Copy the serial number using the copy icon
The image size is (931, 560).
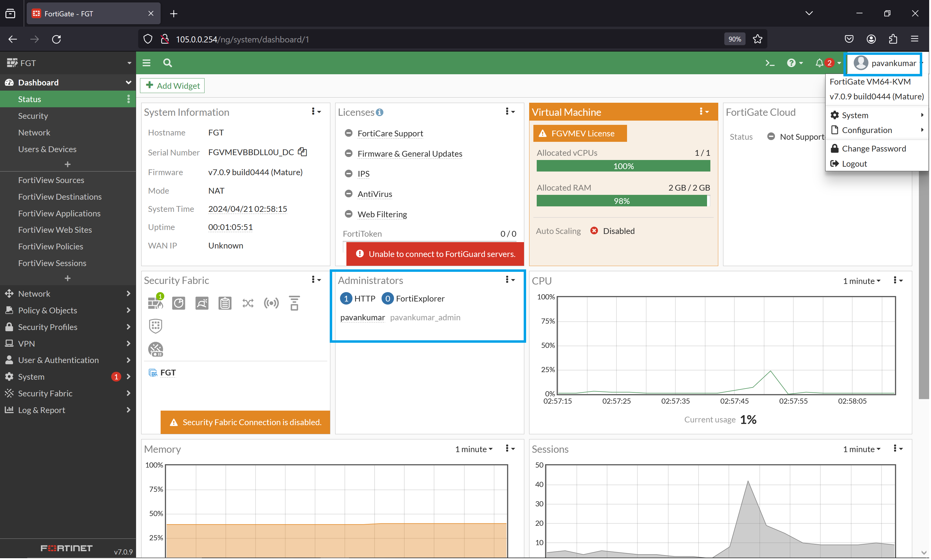click(302, 152)
